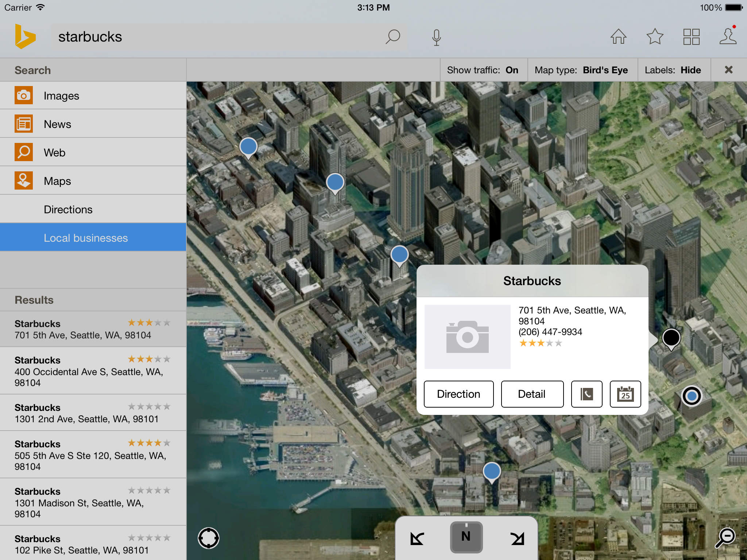The image size is (747, 560).
Task: Open the grid tabs icon
Action: [691, 37]
